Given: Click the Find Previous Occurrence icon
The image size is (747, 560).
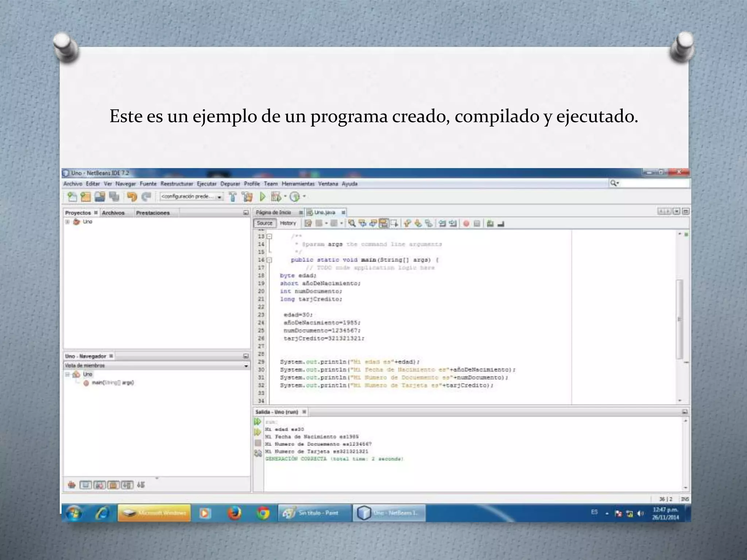Looking at the screenshot, I should 363,223.
